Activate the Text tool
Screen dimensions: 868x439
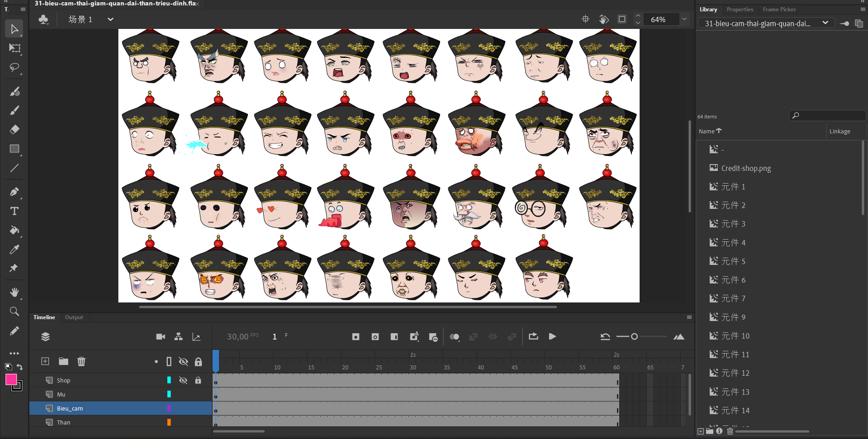(14, 211)
